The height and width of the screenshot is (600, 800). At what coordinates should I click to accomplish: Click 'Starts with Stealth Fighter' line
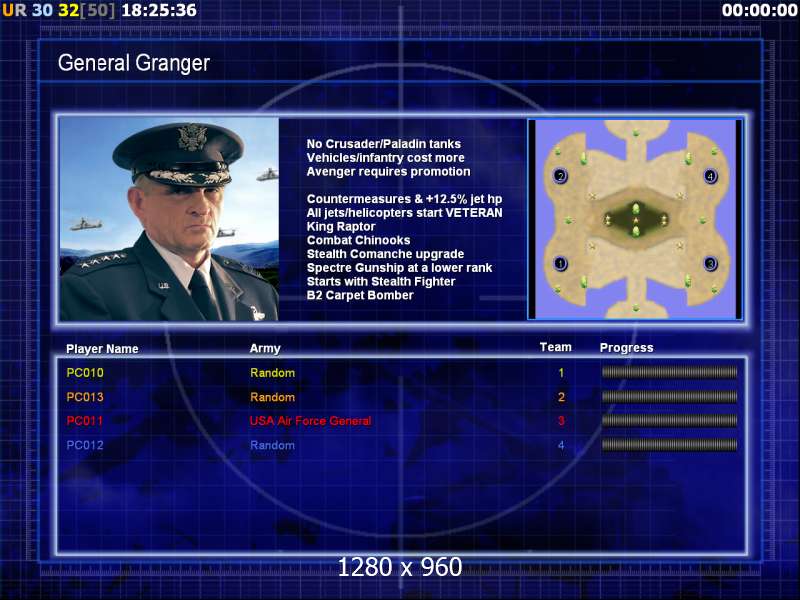click(x=381, y=282)
